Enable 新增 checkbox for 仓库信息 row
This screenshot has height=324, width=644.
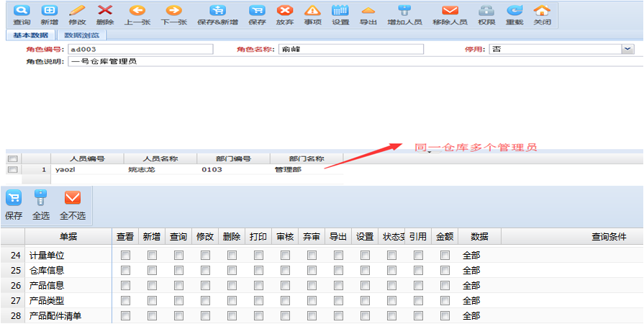(x=152, y=270)
